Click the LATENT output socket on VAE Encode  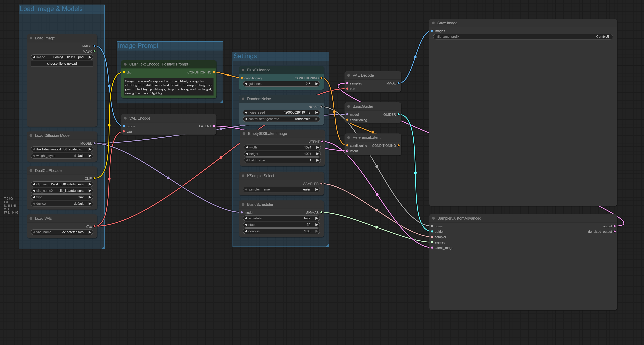[214, 126]
